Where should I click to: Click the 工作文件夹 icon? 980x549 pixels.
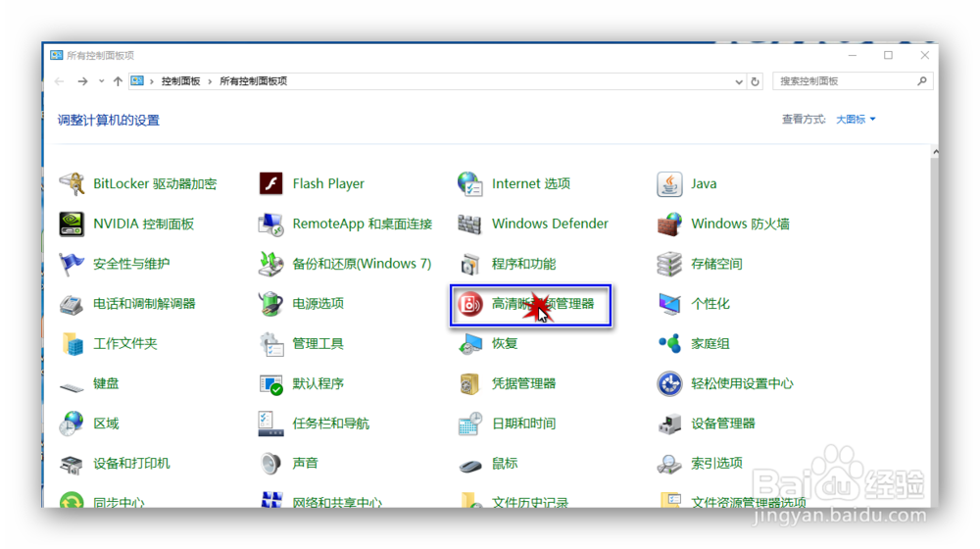click(x=72, y=344)
